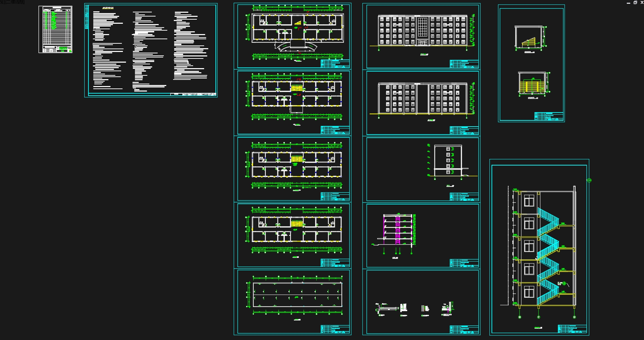Select the design notes text sheet
The width and height of the screenshot is (644, 340).
(151, 50)
